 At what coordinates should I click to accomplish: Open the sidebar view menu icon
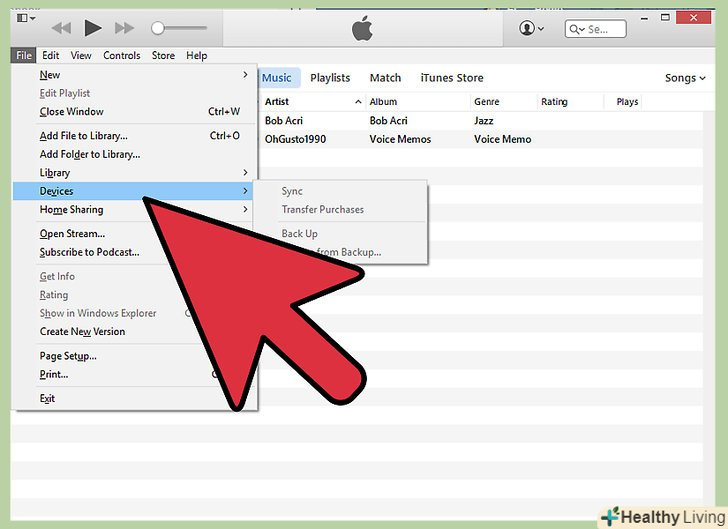pos(26,18)
